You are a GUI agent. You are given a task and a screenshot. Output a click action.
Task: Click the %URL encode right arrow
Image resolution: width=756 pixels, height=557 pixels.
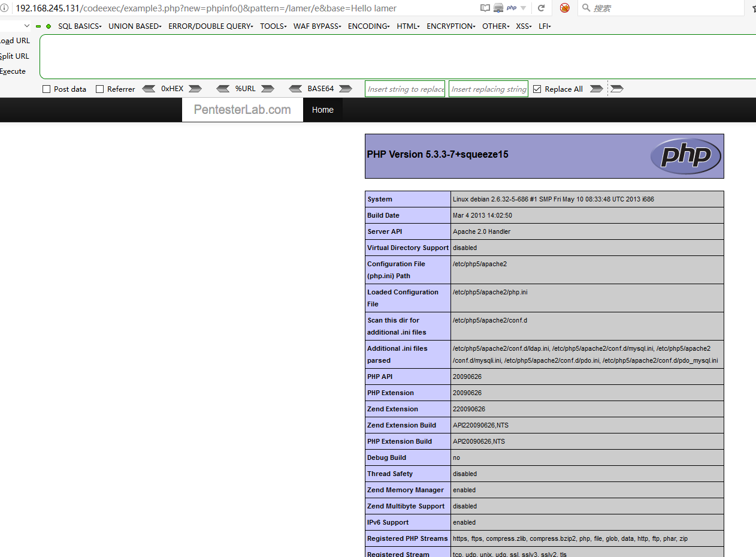click(268, 89)
